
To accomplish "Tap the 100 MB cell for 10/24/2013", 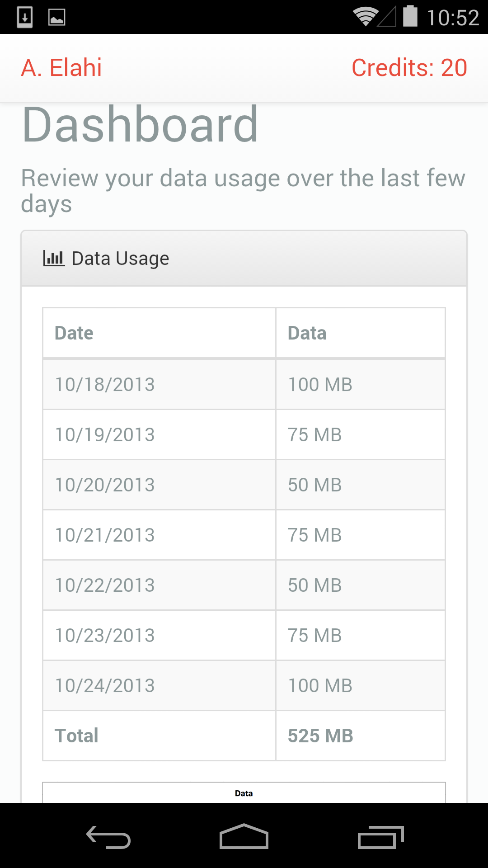I will (x=320, y=686).
